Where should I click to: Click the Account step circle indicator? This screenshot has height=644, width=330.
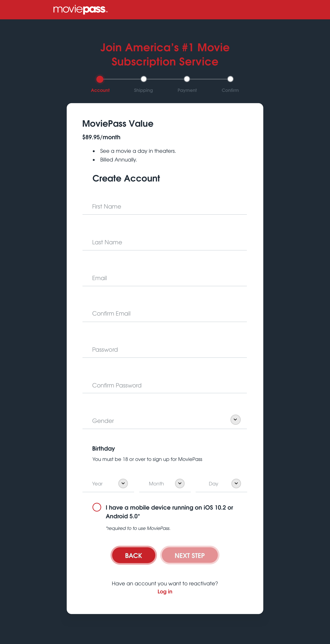coord(100,79)
